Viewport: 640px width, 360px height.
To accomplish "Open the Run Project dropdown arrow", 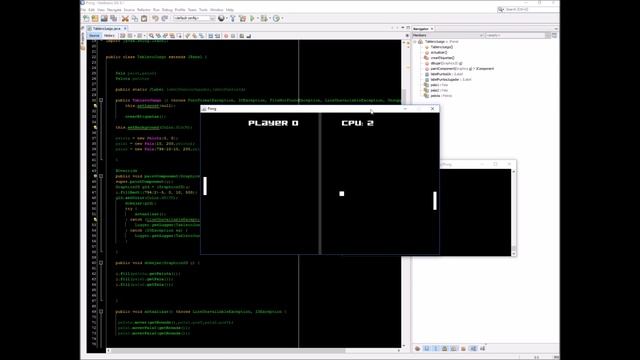I will coord(258,18).
